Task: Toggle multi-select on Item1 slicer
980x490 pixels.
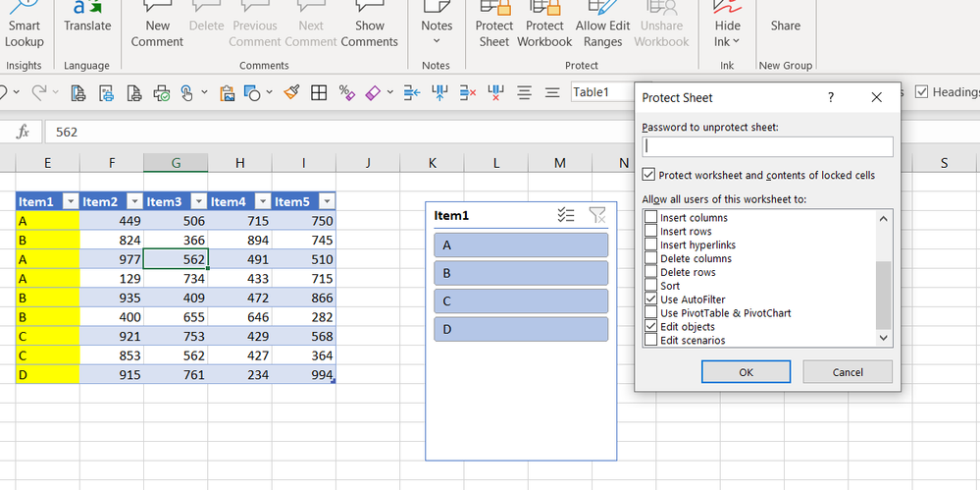Action: coord(566,215)
